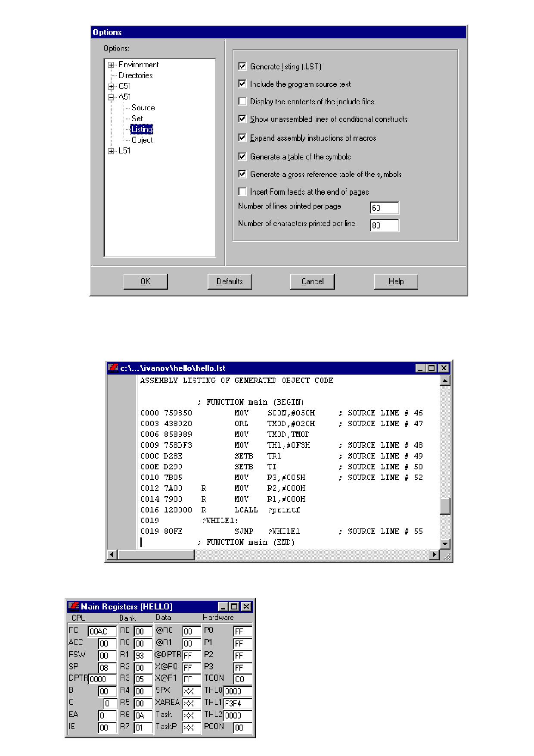Enable Insert Form feeds at end of pages
Image resolution: width=534 pixels, height=756 pixels.
[242, 191]
